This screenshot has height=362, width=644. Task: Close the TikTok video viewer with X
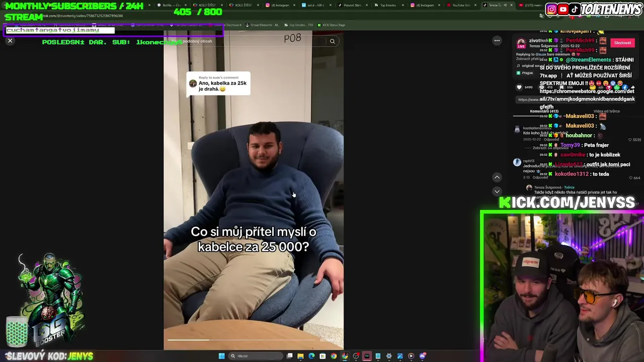[x=10, y=41]
